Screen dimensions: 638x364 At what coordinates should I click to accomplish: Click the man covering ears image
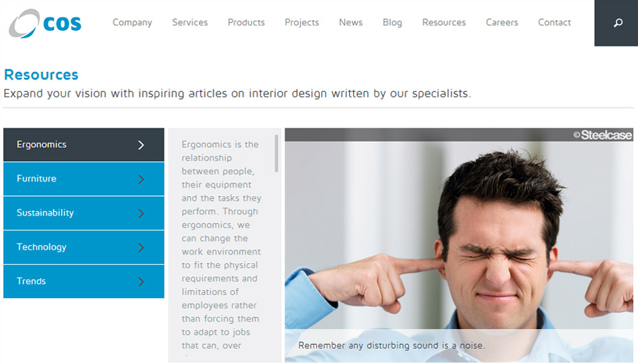point(458,245)
